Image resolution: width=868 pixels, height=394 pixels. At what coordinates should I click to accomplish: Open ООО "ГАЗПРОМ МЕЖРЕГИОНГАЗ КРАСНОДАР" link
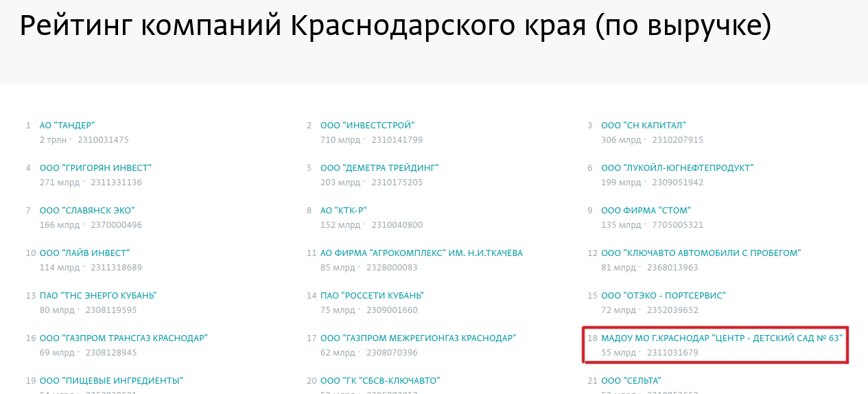click(x=418, y=338)
